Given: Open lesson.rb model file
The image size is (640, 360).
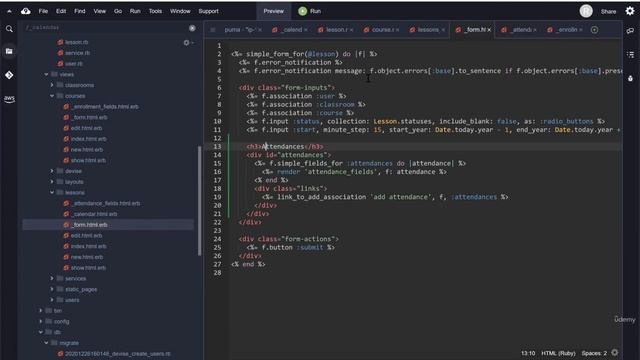Looking at the screenshot, I should pyautogui.click(x=76, y=42).
